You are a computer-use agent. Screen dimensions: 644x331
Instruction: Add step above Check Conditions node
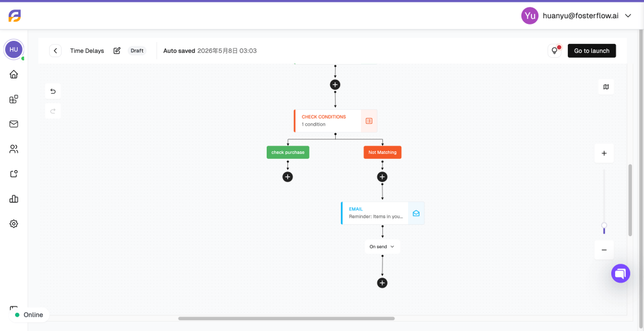click(x=335, y=85)
